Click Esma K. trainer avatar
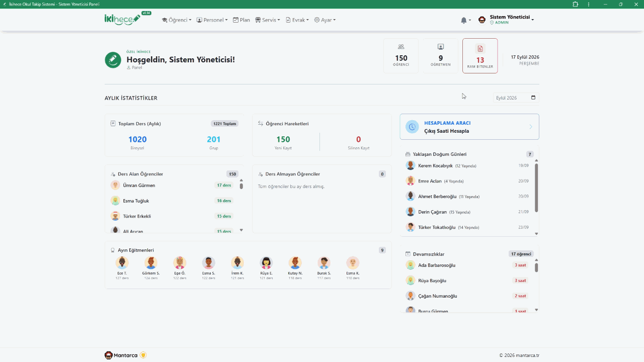This screenshot has height=362, width=644. click(x=353, y=263)
